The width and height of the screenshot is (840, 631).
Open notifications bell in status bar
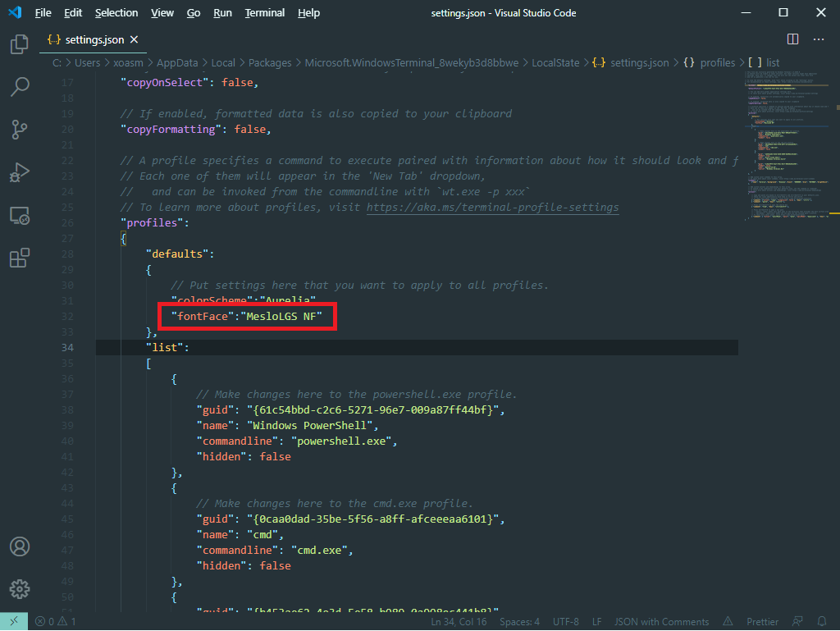click(x=822, y=621)
